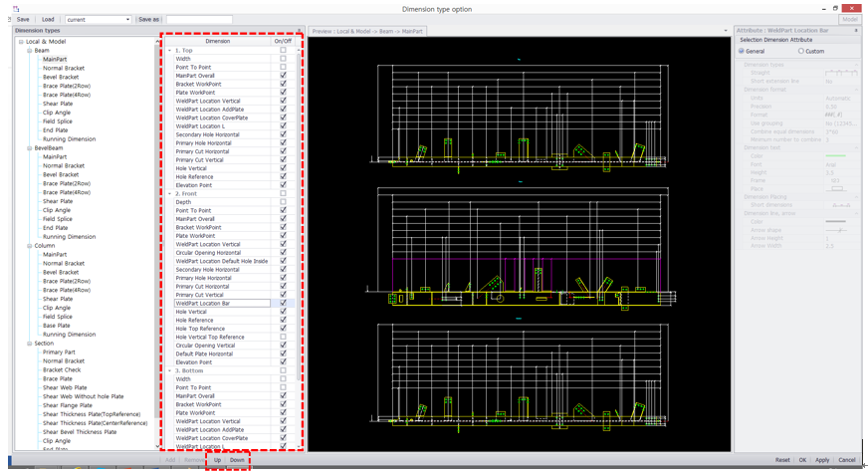The height and width of the screenshot is (474, 868).
Task: Pin the Dimension types panel
Action: [299, 31]
